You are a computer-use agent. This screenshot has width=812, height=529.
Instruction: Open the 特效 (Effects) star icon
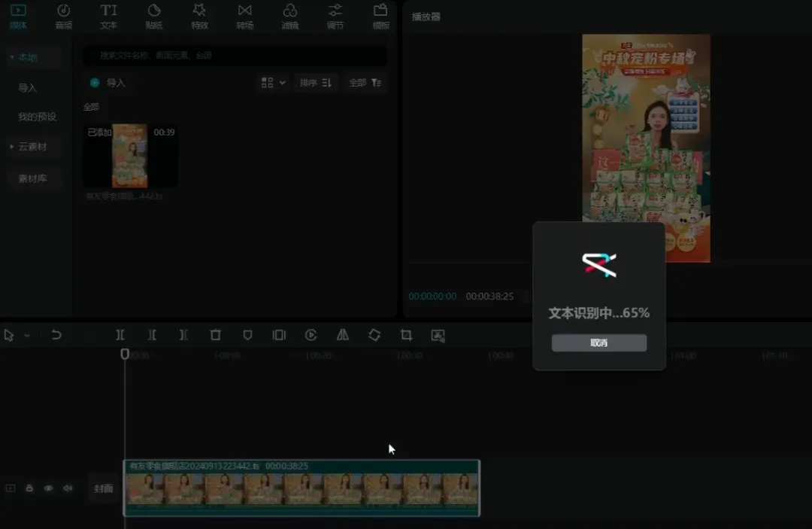[199, 16]
